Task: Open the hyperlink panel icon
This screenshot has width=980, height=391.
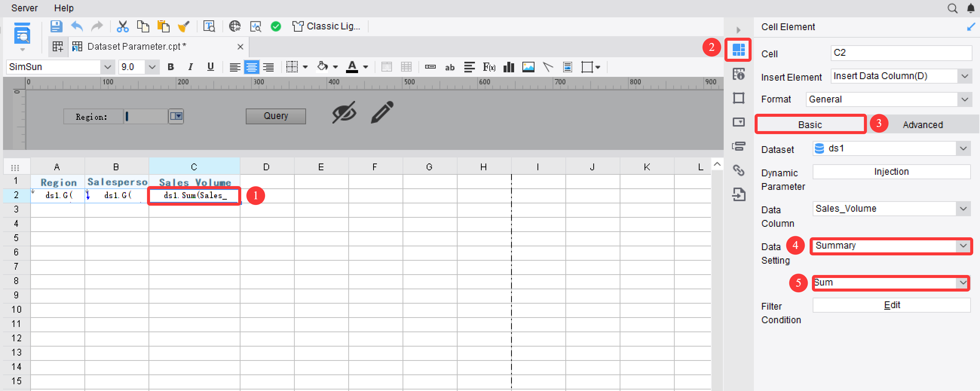Action: tap(738, 170)
